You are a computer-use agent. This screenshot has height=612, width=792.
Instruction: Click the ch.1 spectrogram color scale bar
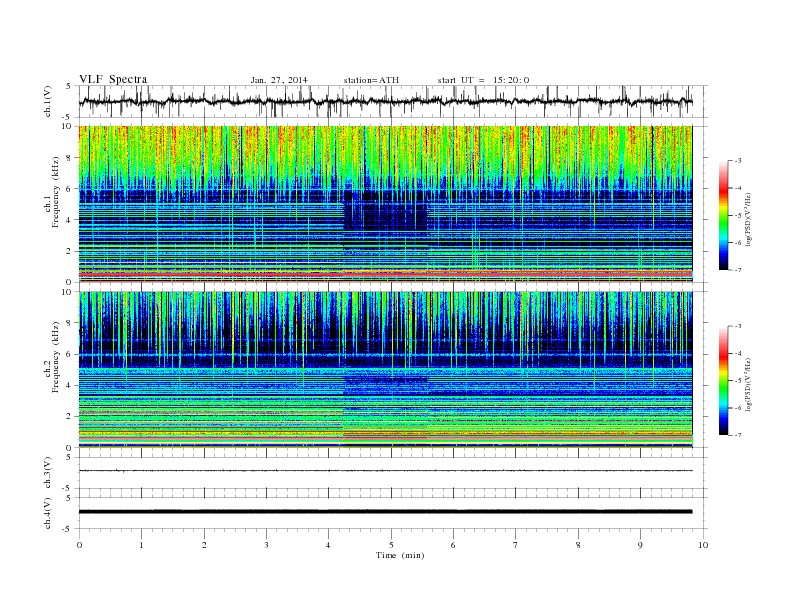pos(723,215)
